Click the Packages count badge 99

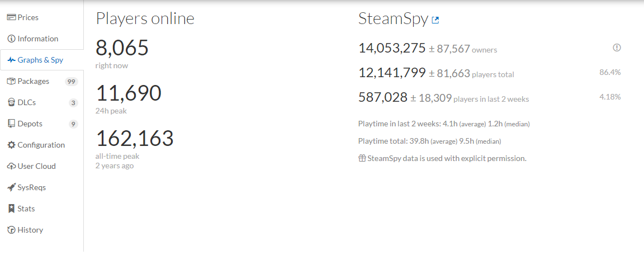(x=71, y=82)
